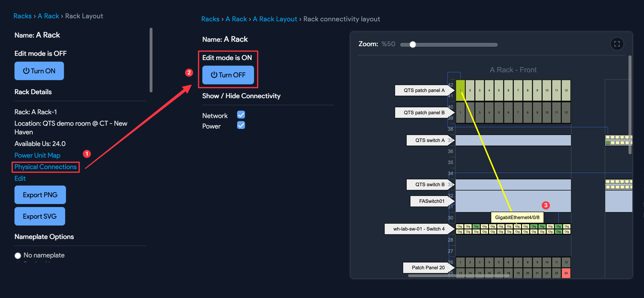Click the Export SVG button

(x=40, y=216)
